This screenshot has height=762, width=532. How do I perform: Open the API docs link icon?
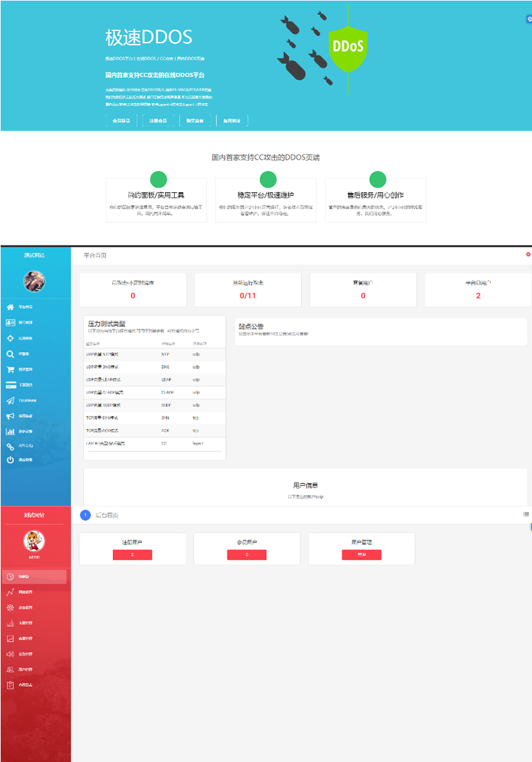(x=10, y=447)
